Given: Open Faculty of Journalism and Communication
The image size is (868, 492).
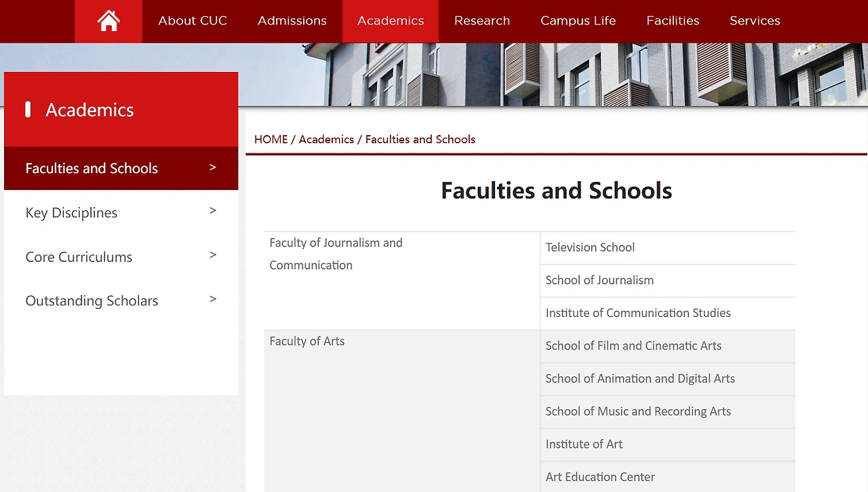Looking at the screenshot, I should (x=336, y=254).
